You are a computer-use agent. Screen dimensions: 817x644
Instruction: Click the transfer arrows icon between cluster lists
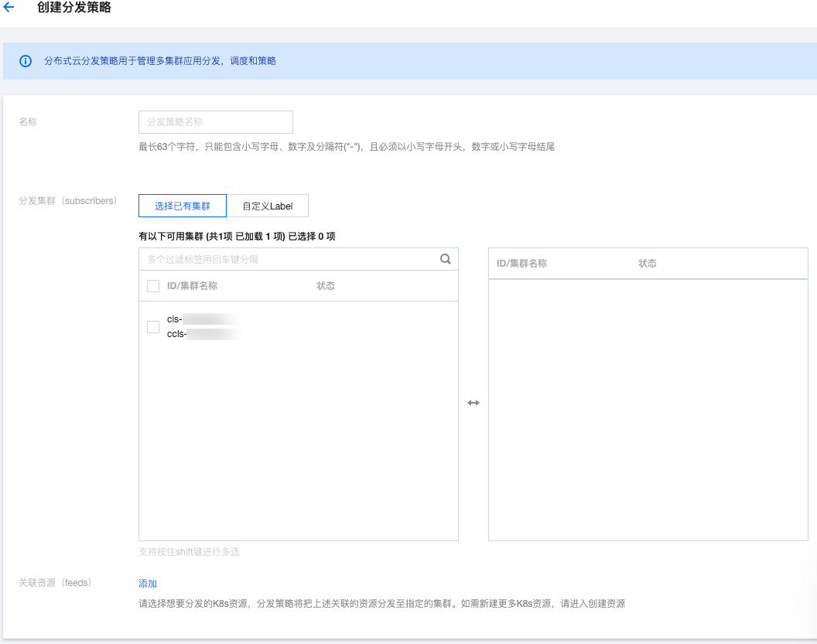pos(473,403)
